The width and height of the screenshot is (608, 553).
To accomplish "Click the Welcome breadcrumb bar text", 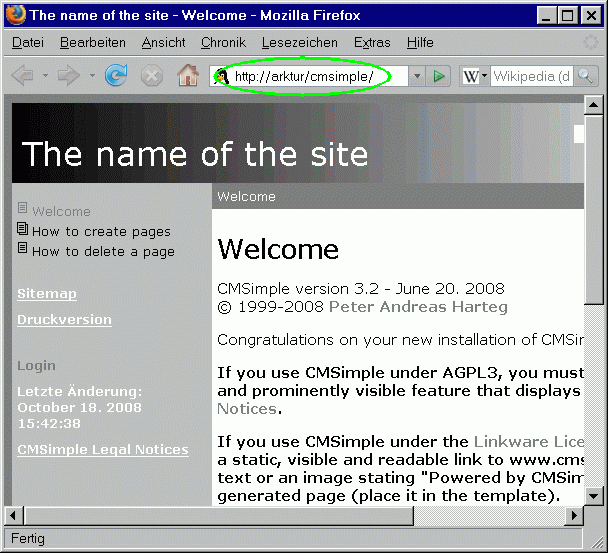I will (x=246, y=197).
